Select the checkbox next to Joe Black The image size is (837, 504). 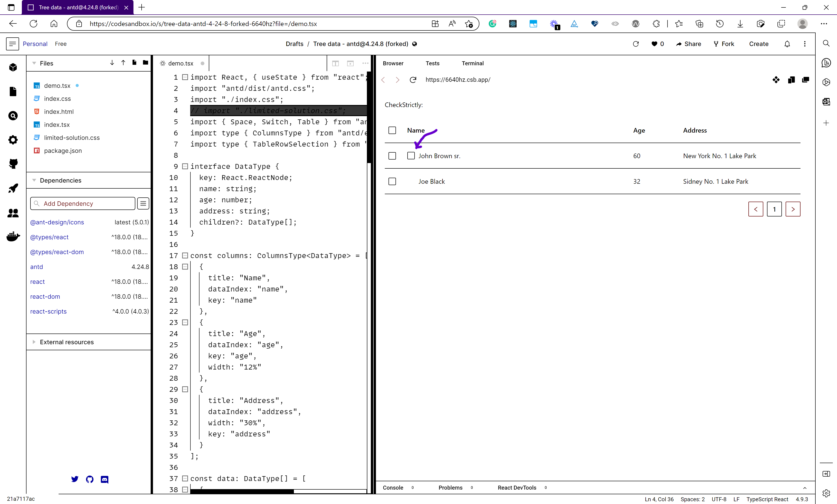392,181
